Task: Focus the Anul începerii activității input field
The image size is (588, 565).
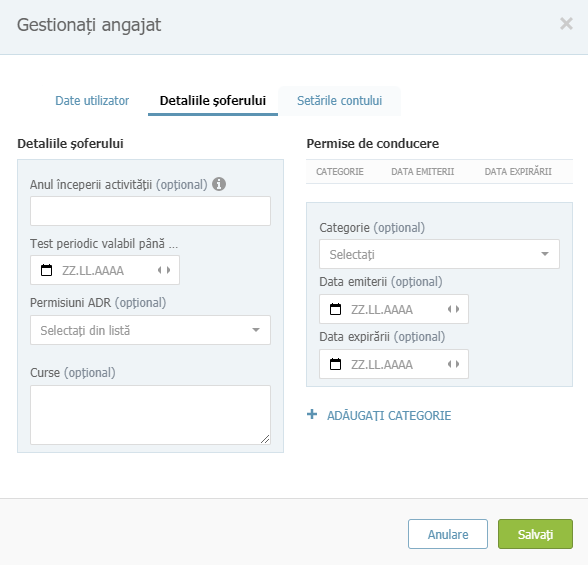Action: coord(150,211)
